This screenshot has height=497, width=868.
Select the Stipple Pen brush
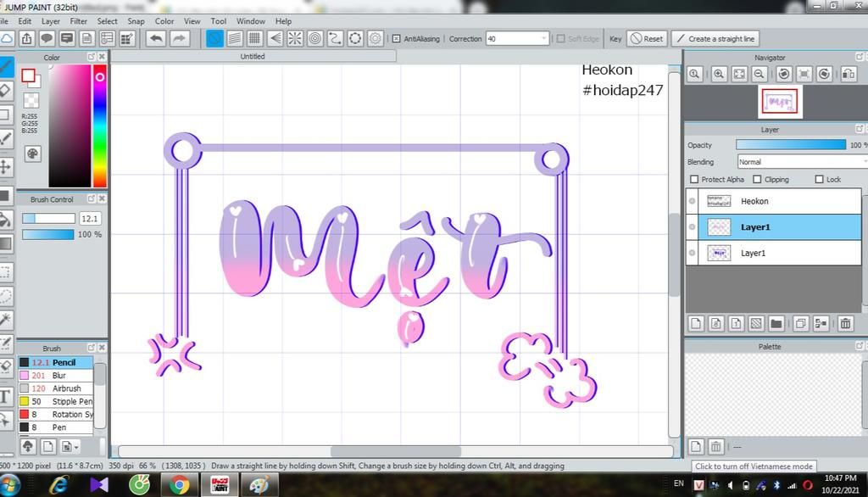pos(55,401)
